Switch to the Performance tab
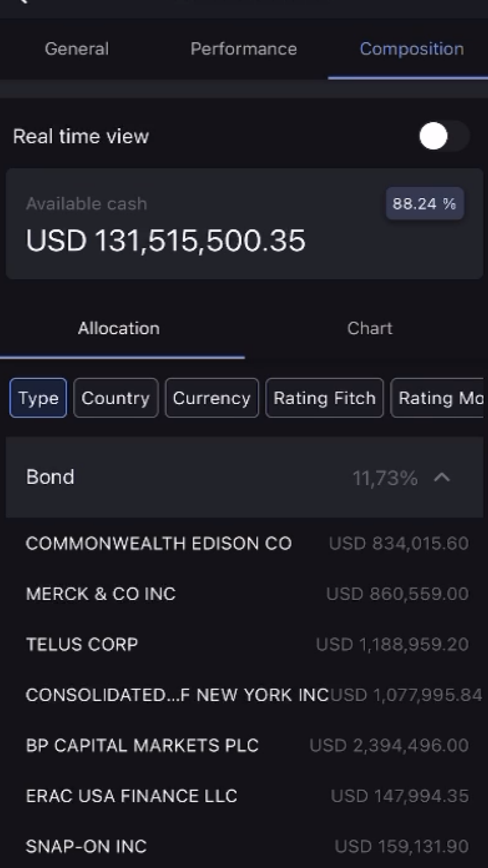Viewport: 488px width, 868px height. tap(244, 49)
